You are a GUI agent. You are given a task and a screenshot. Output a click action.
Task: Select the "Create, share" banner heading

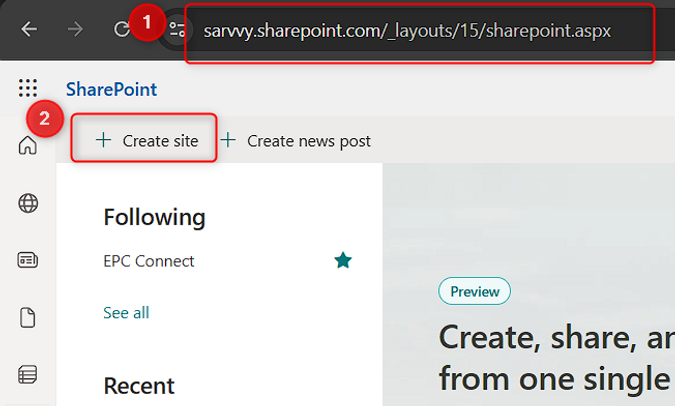click(557, 359)
